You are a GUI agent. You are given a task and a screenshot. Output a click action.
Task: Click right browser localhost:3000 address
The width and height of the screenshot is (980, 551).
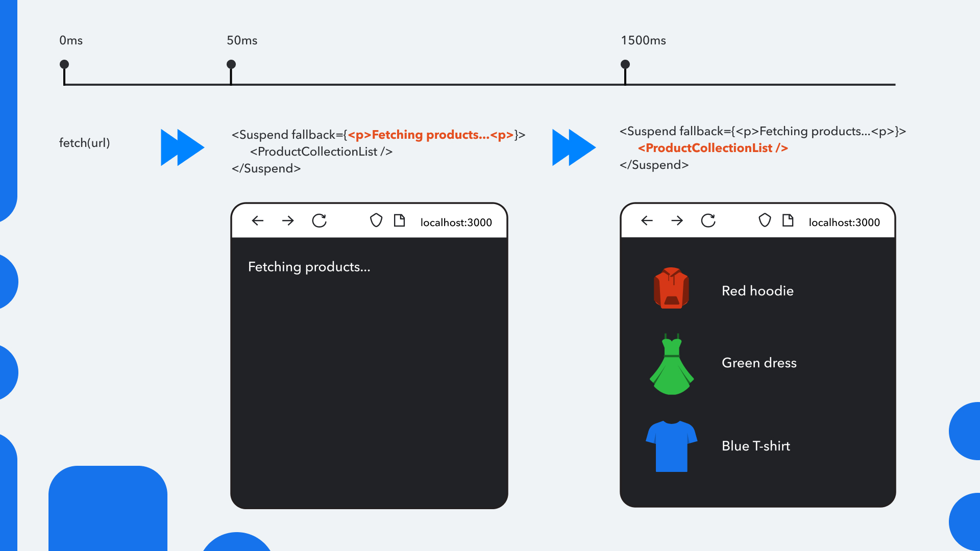click(x=844, y=222)
